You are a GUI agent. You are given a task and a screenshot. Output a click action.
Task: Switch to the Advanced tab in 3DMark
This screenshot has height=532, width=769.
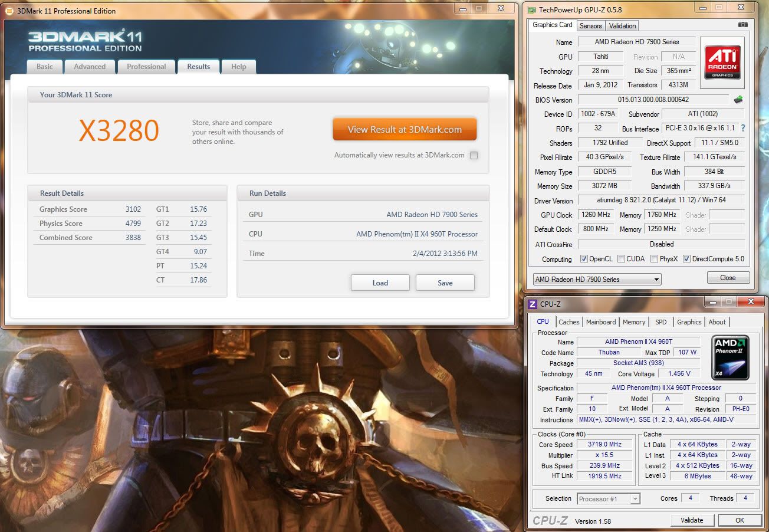coord(90,67)
